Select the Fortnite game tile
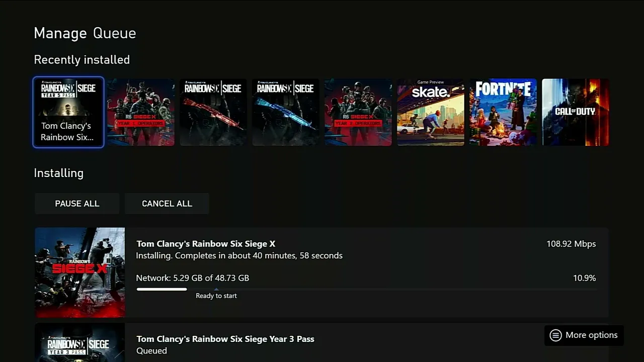This screenshot has width=644, height=362. [x=503, y=112]
